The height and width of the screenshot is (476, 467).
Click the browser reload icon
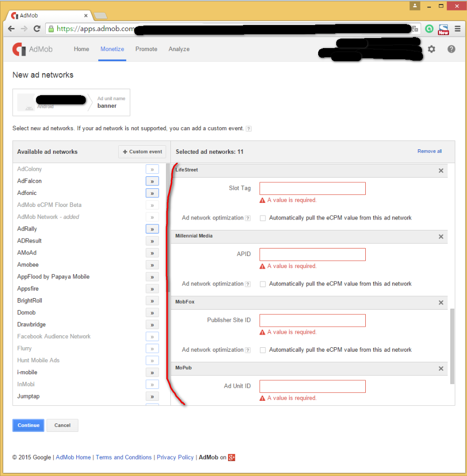coord(37,29)
